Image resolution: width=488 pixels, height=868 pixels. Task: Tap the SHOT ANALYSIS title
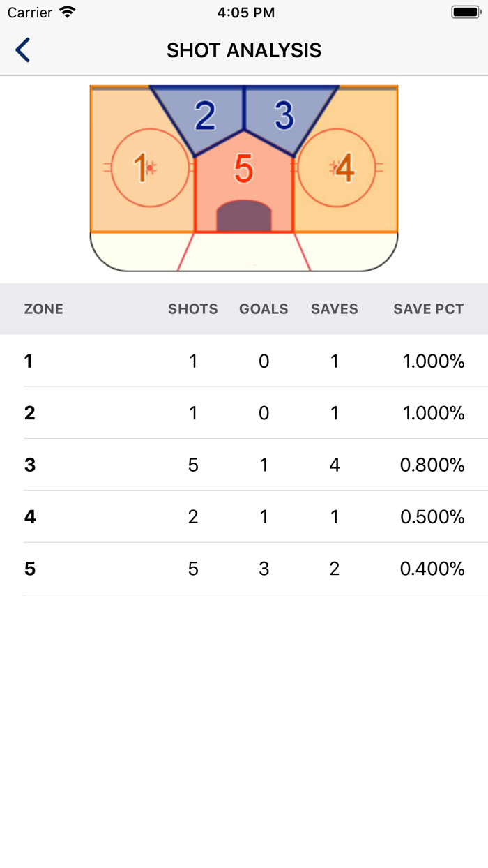pos(244,50)
